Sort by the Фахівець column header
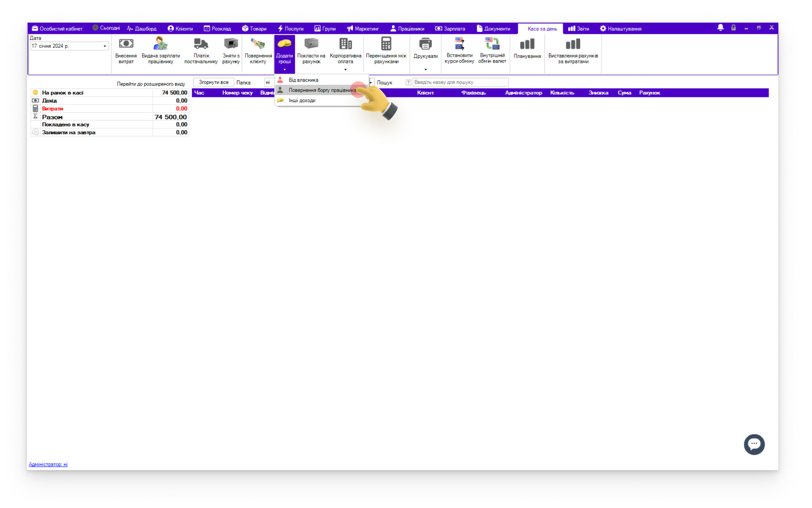The image size is (812, 508). [473, 93]
